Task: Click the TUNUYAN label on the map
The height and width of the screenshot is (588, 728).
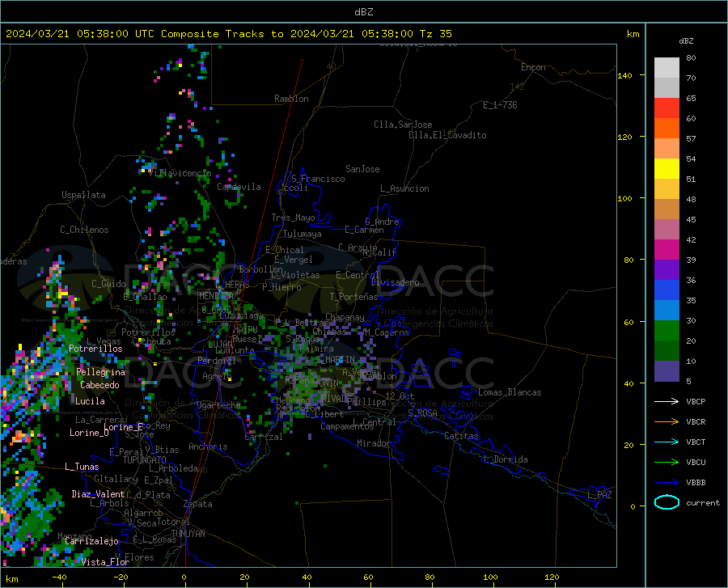Action: click(x=188, y=534)
